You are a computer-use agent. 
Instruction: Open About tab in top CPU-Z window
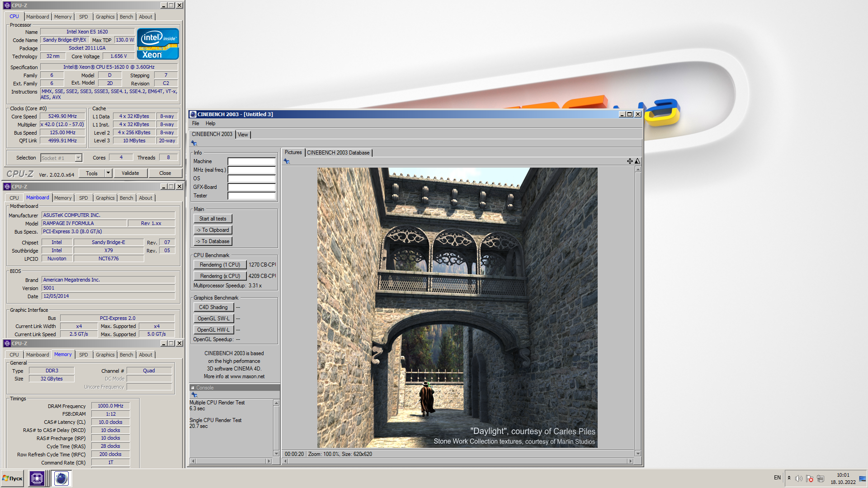click(146, 17)
